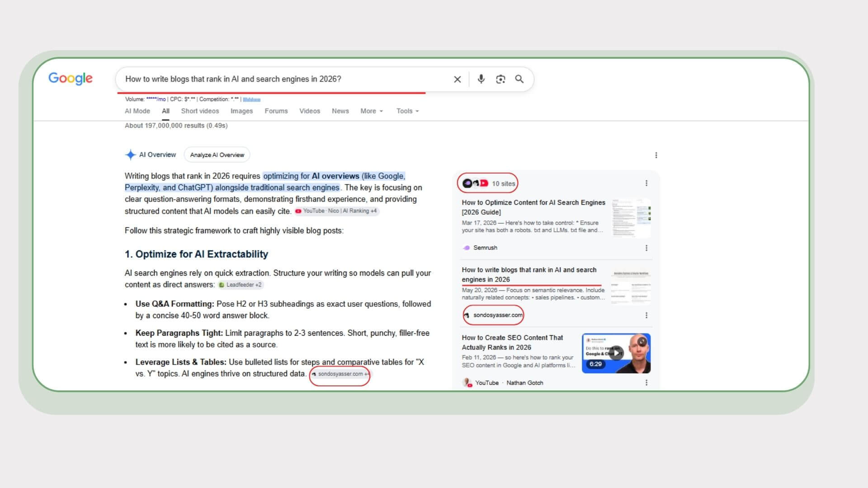Play the Nathan Gotch video thumbnail
Viewport: 868px width, 488px height.
pos(616,353)
